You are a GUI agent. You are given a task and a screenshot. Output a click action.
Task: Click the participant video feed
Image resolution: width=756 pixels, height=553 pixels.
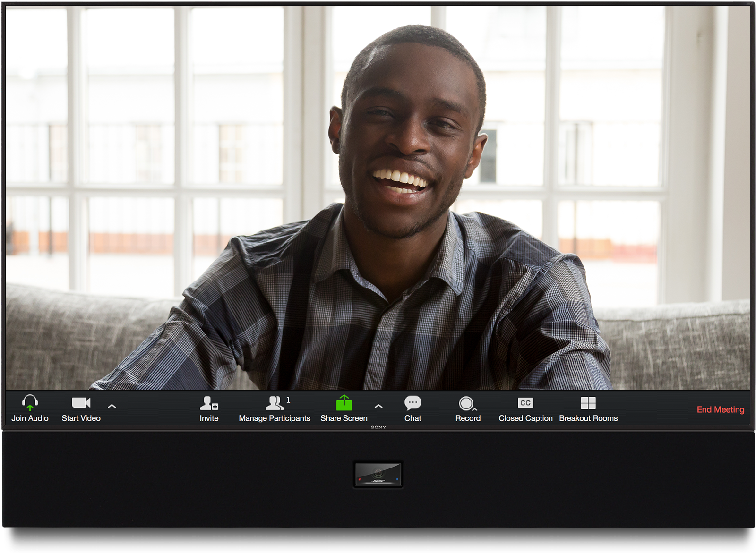[378, 197]
